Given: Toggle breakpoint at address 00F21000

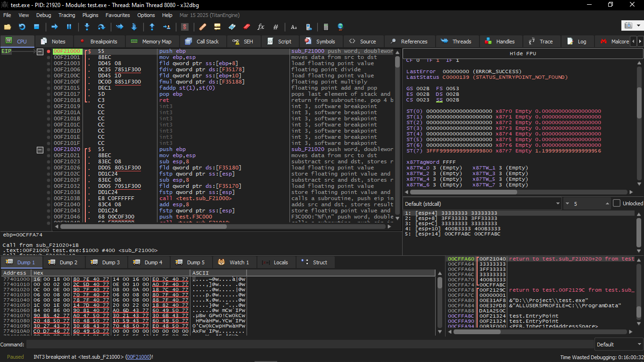Looking at the screenshot, I should (49, 51).
